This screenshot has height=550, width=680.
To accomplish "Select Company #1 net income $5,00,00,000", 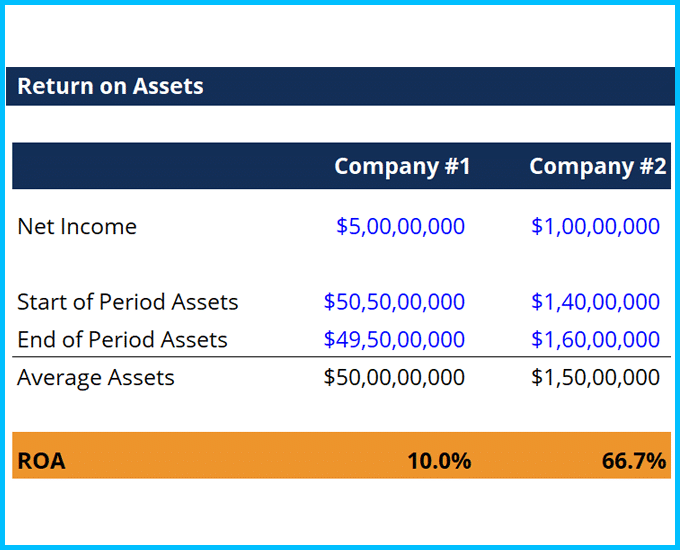I will pos(400,226).
